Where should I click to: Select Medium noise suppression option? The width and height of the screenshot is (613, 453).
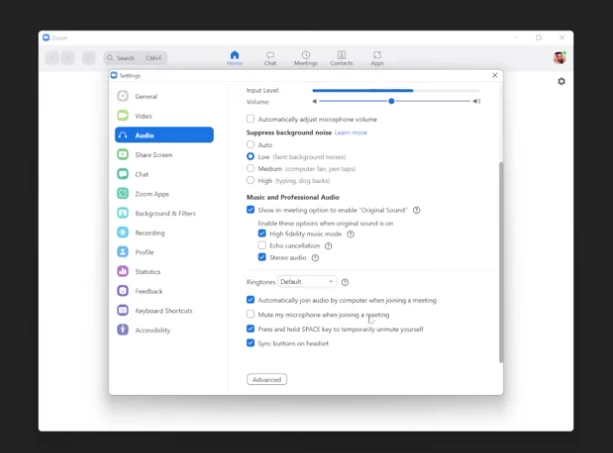click(251, 168)
